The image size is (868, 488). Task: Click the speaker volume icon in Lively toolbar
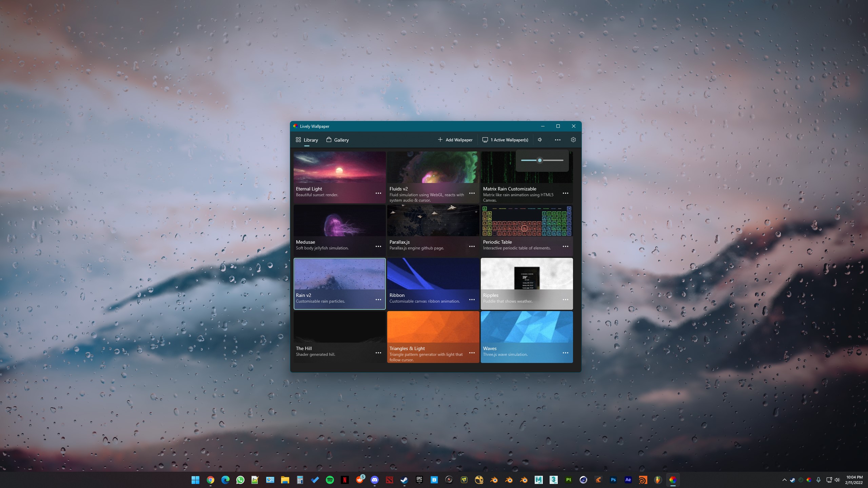click(x=540, y=140)
